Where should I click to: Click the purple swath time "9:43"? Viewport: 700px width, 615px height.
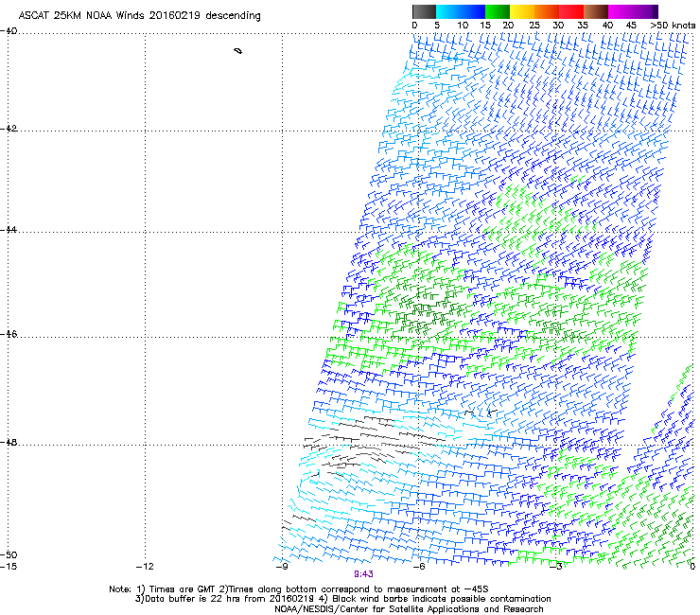tap(363, 574)
